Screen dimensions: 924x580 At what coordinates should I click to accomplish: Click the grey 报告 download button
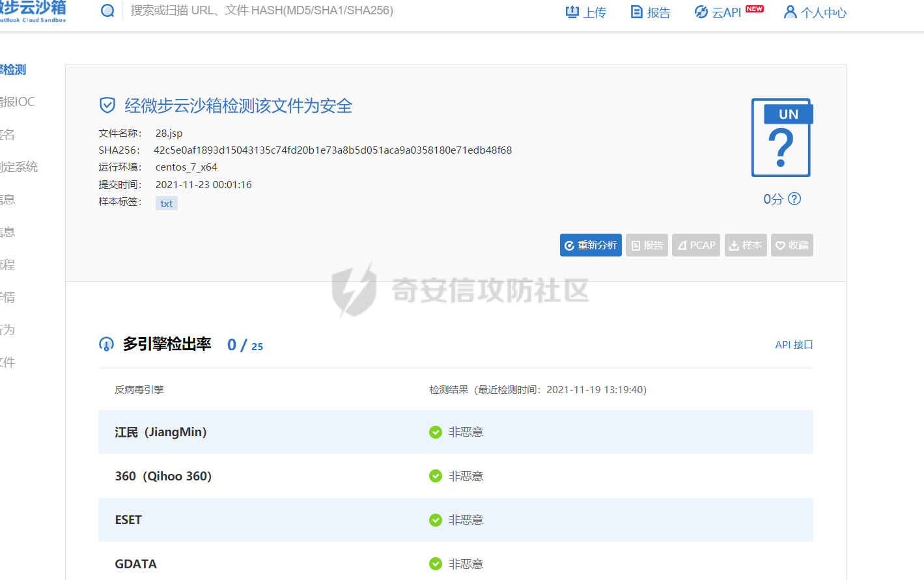coord(647,245)
